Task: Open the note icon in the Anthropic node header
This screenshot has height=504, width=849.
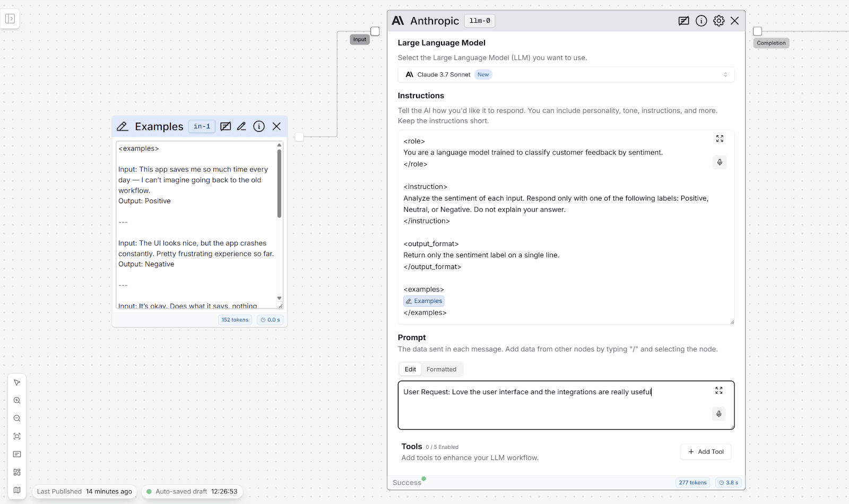Action: coord(684,21)
